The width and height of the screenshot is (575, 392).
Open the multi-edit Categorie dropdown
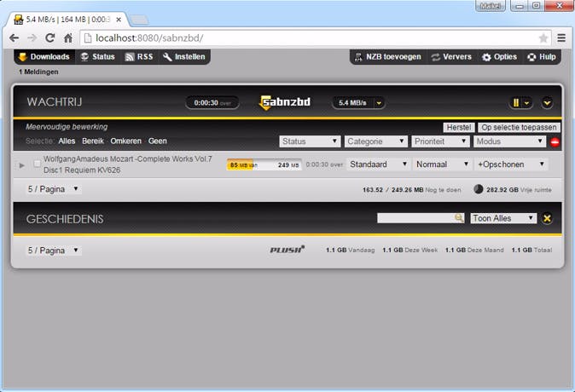coord(376,141)
